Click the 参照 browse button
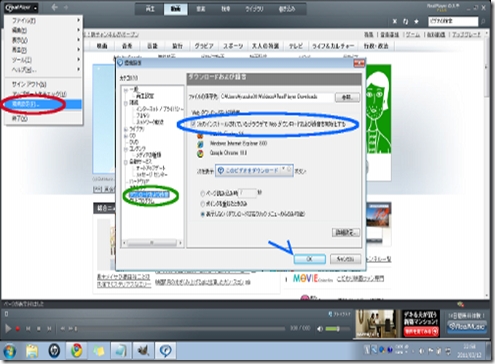This screenshot has height=364, width=495. (347, 97)
